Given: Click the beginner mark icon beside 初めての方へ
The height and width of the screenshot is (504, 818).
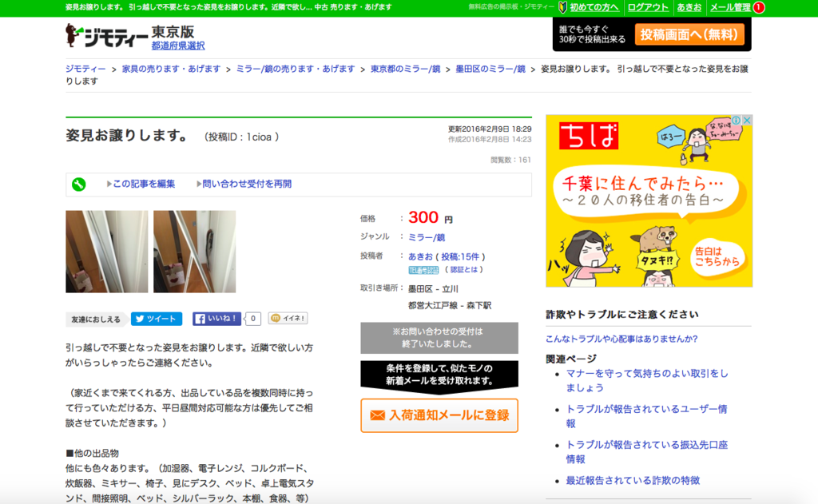Looking at the screenshot, I should (x=563, y=7).
